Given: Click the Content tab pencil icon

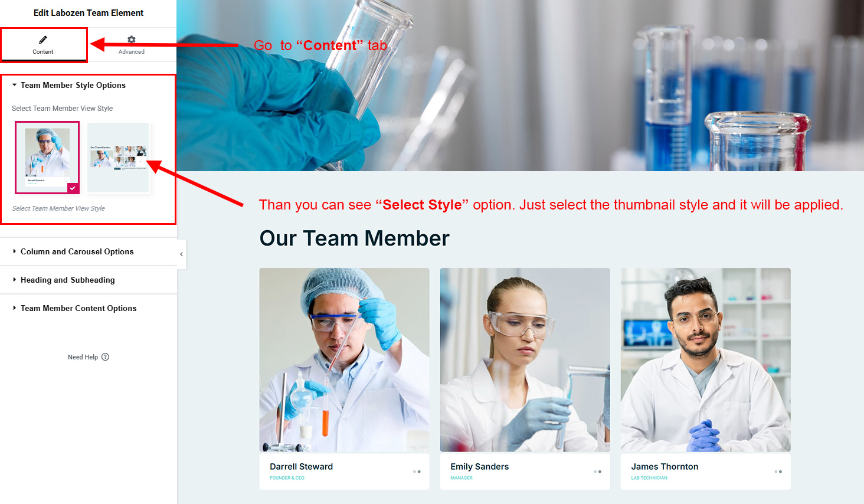Looking at the screenshot, I should click(42, 40).
